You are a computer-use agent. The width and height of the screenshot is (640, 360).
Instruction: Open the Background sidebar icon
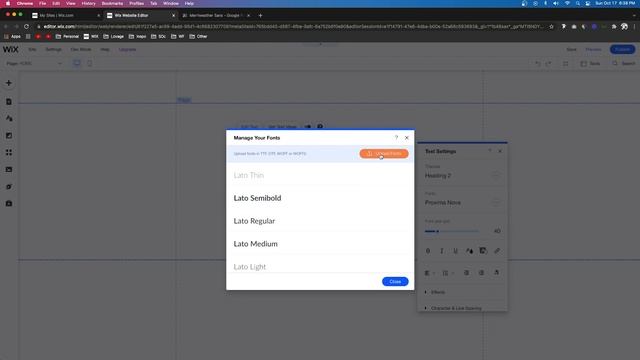(9, 136)
